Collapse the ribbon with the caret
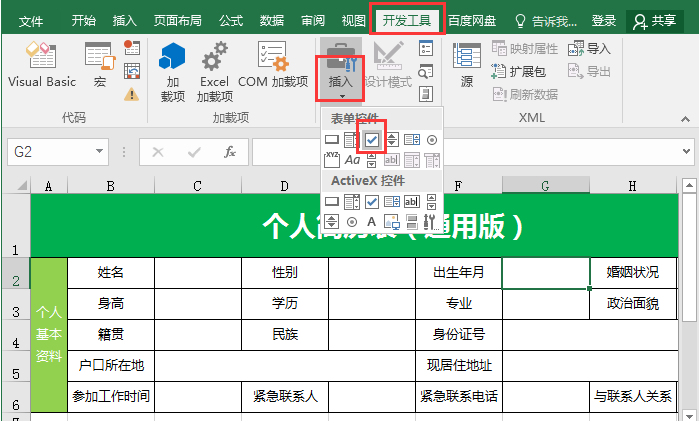Image resolution: width=699 pixels, height=421 pixels. (685, 119)
